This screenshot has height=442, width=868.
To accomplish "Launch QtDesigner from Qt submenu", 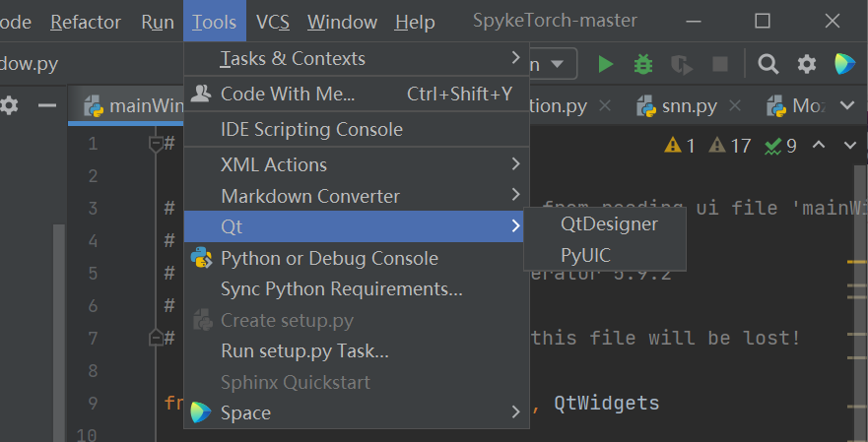I will 605,224.
